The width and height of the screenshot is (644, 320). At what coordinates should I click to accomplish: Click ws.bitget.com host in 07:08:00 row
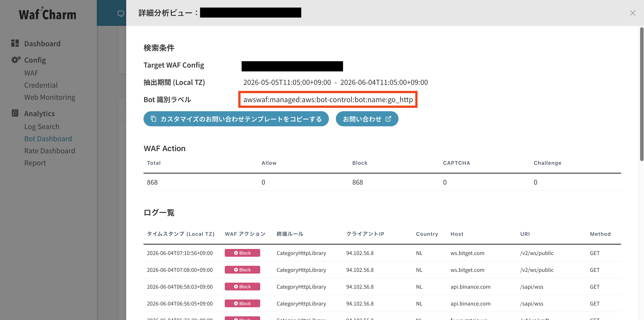(x=467, y=270)
